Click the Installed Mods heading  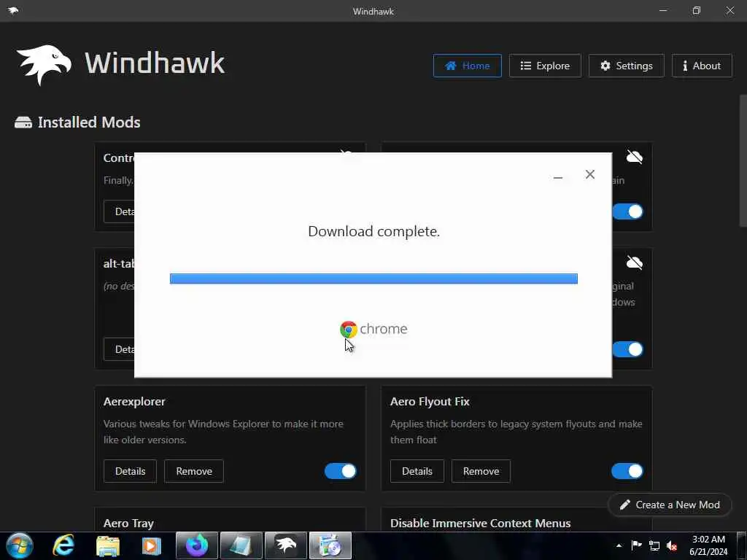click(89, 122)
